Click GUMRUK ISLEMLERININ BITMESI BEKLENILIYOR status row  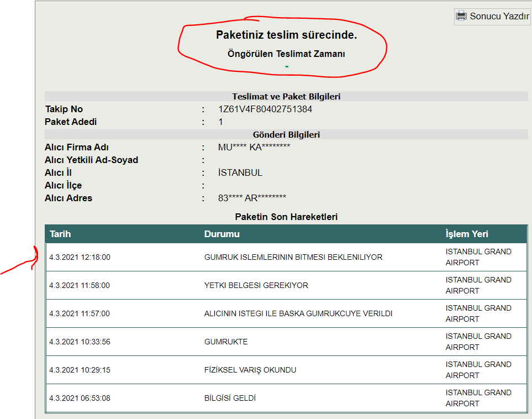286,257
